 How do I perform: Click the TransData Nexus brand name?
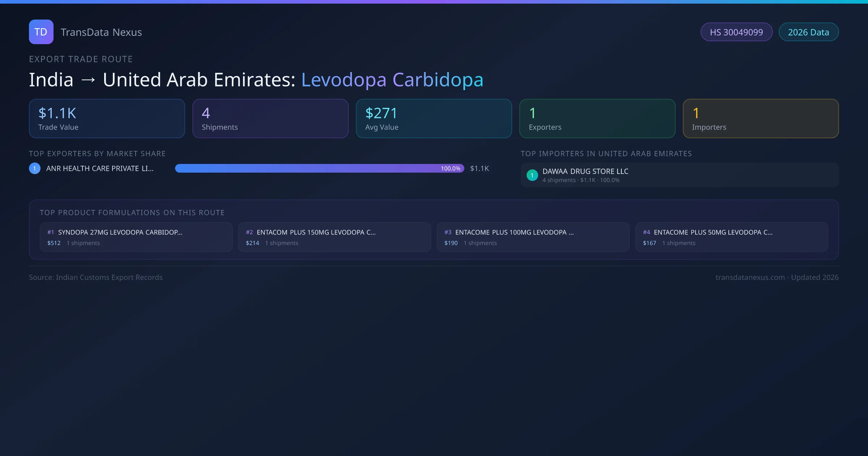(101, 32)
